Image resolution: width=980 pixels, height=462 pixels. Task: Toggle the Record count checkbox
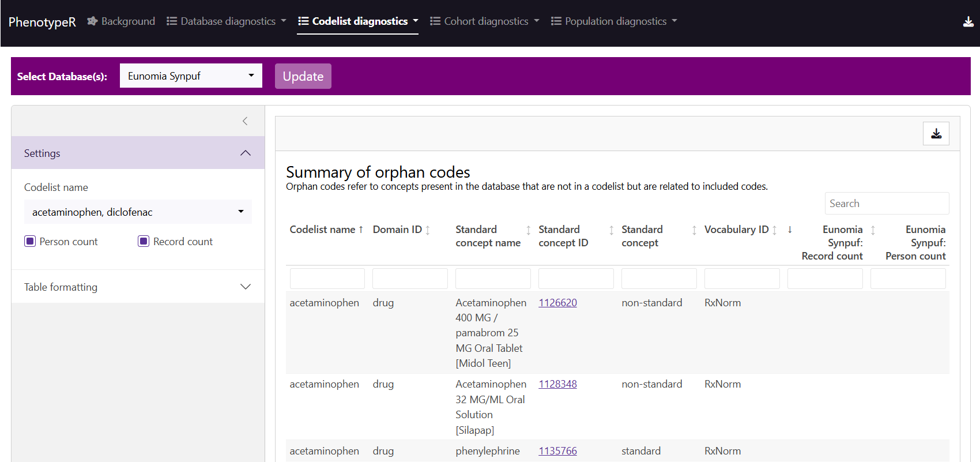[x=144, y=242]
